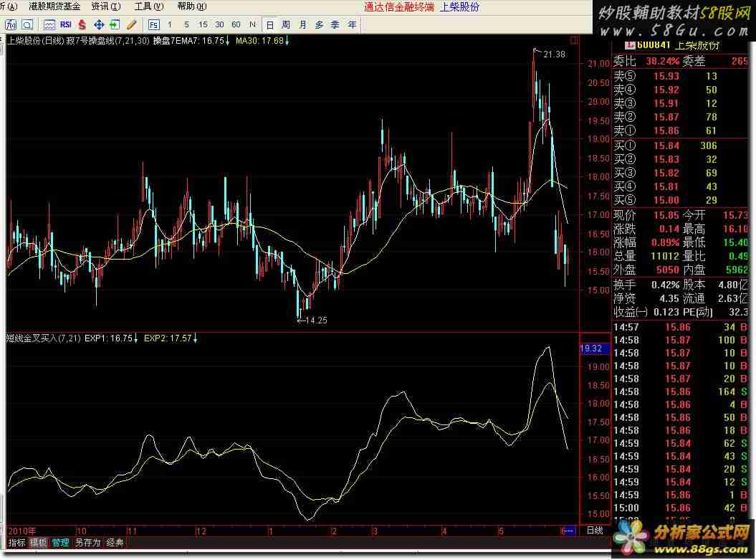Select the 1-minute period
756x560 pixels.
click(x=170, y=24)
